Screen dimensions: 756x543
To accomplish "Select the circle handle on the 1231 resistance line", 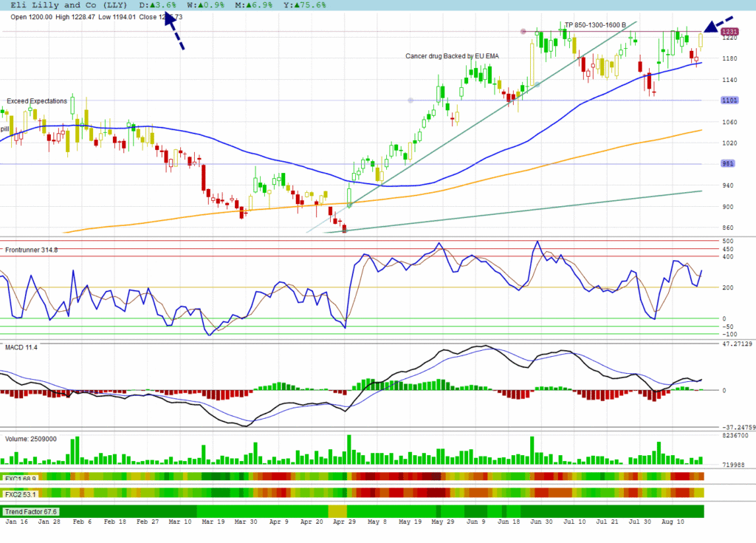I will [x=523, y=31].
